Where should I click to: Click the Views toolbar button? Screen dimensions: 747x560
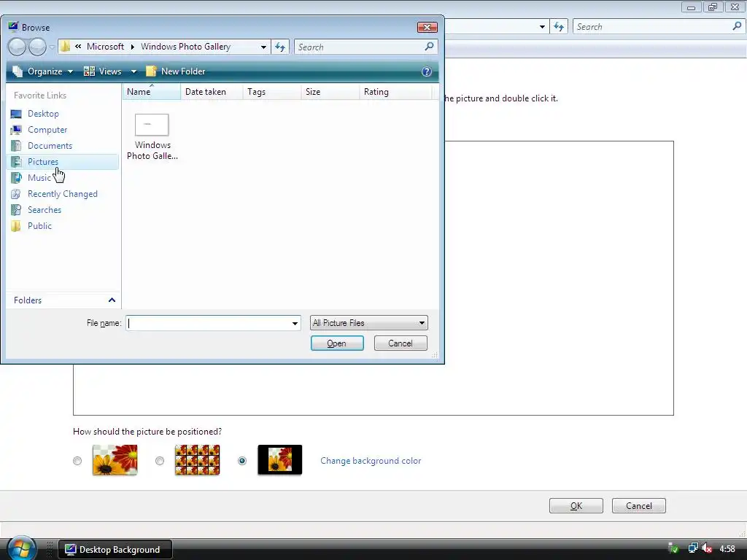104,71
